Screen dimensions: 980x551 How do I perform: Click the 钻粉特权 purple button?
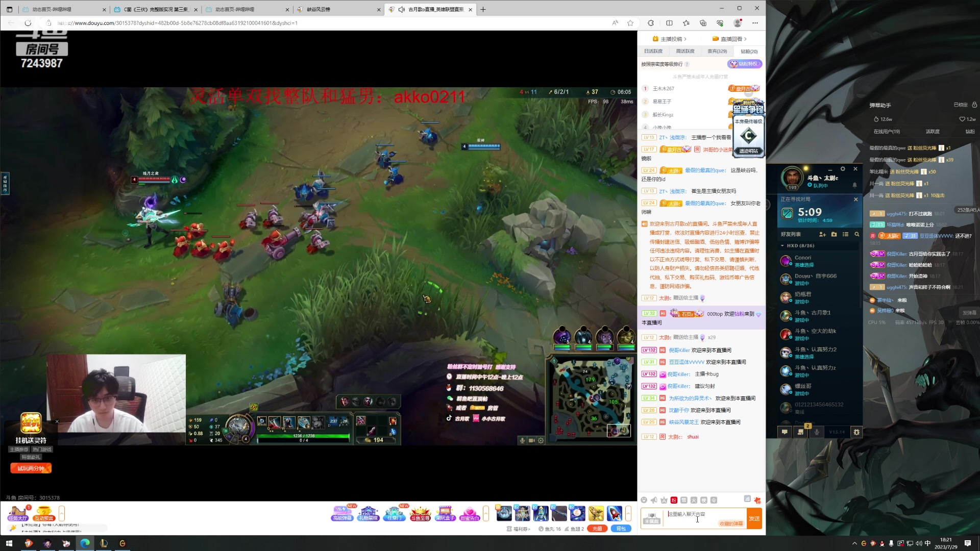click(745, 64)
